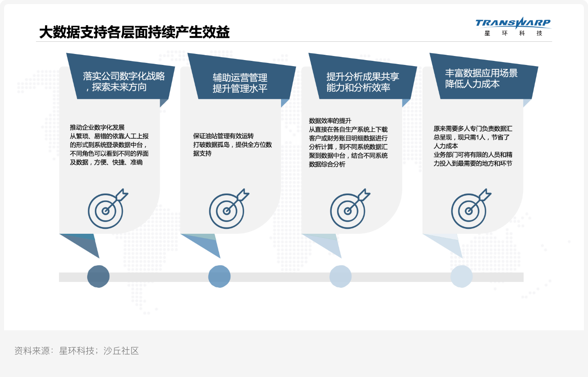Click the text 从直接在各自生产系统上下载

(348, 129)
